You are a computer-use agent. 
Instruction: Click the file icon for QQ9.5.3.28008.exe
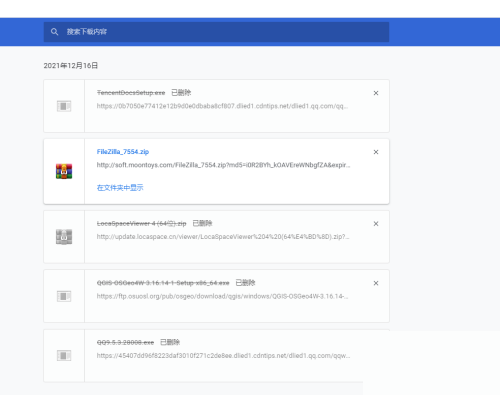click(64, 355)
